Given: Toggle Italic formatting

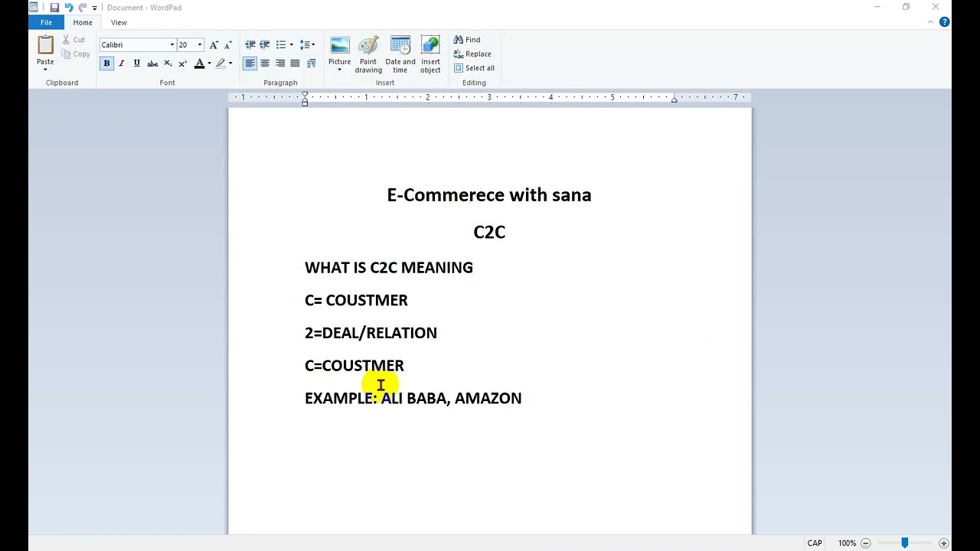Looking at the screenshot, I should 122,64.
